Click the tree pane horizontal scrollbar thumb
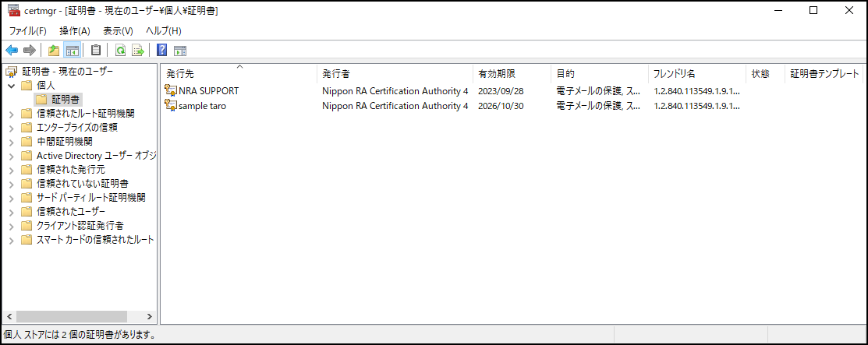868x345 pixels. [71, 317]
